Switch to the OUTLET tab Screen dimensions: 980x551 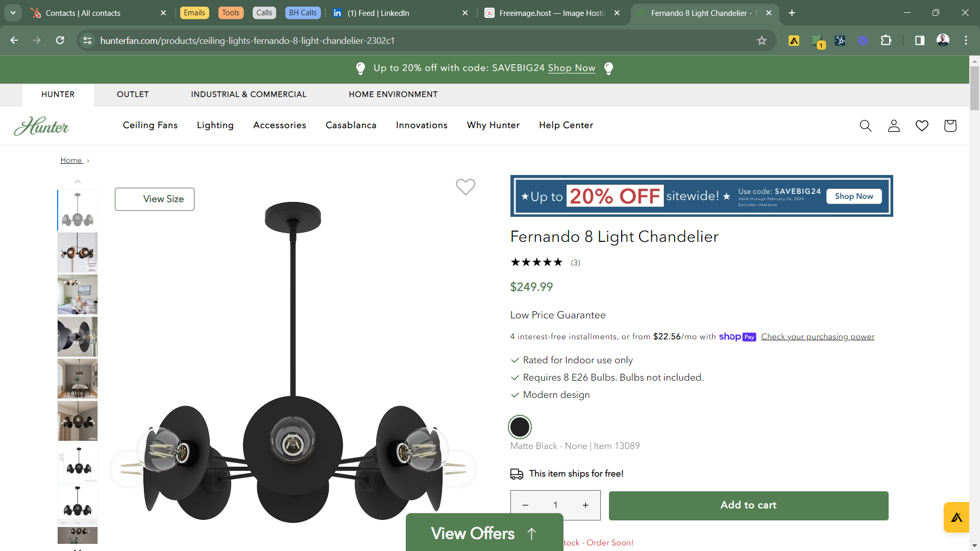click(x=133, y=94)
